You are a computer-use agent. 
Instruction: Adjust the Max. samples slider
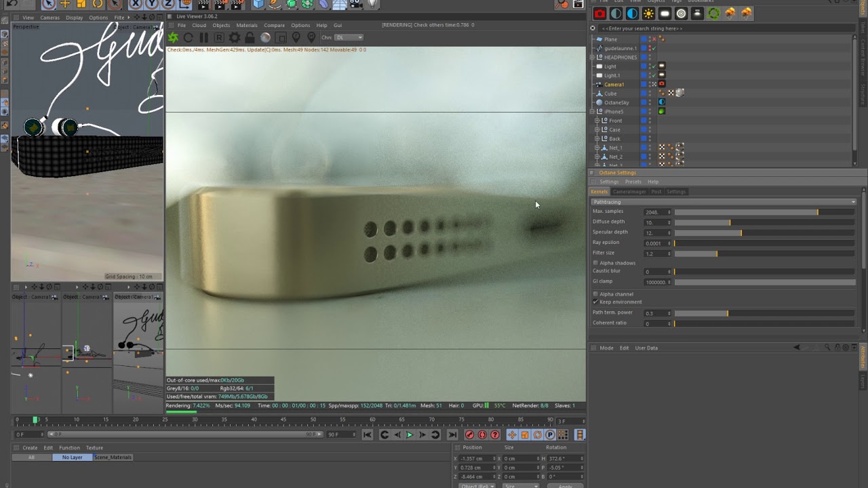765,212
